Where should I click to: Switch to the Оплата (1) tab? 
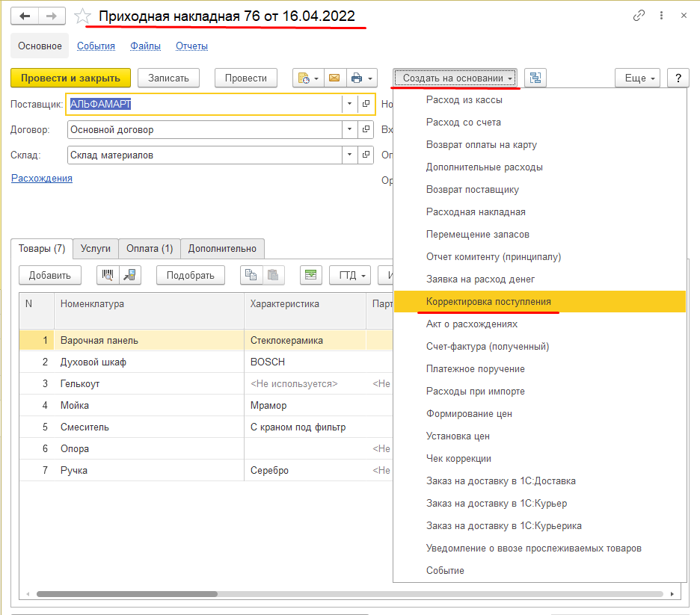tap(150, 248)
